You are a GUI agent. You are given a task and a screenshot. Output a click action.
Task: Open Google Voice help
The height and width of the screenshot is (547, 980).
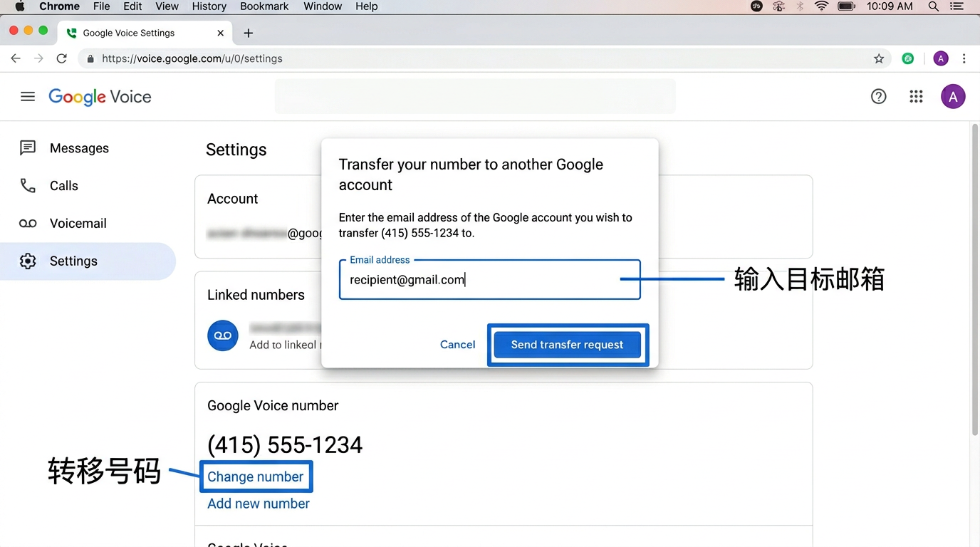click(x=878, y=96)
